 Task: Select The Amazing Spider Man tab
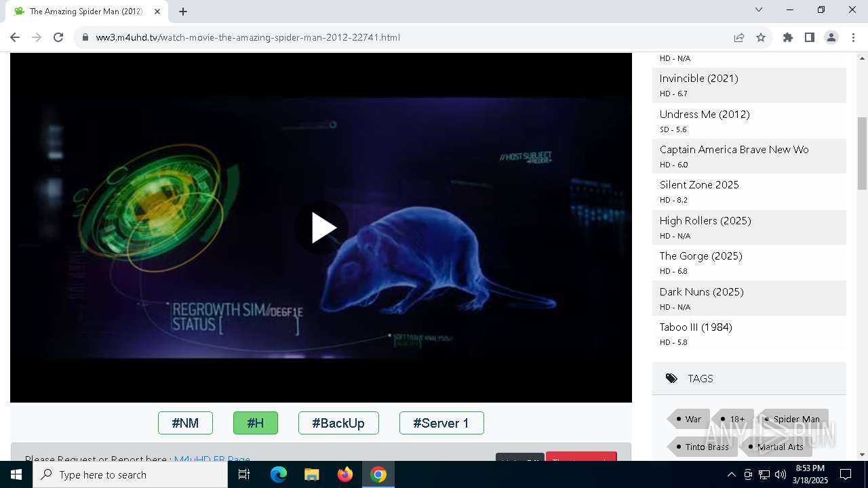click(87, 12)
